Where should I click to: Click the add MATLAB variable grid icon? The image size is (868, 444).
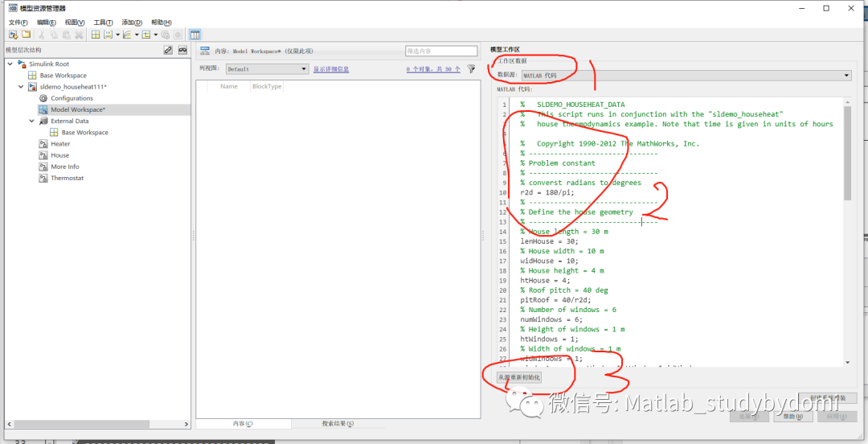click(x=95, y=35)
